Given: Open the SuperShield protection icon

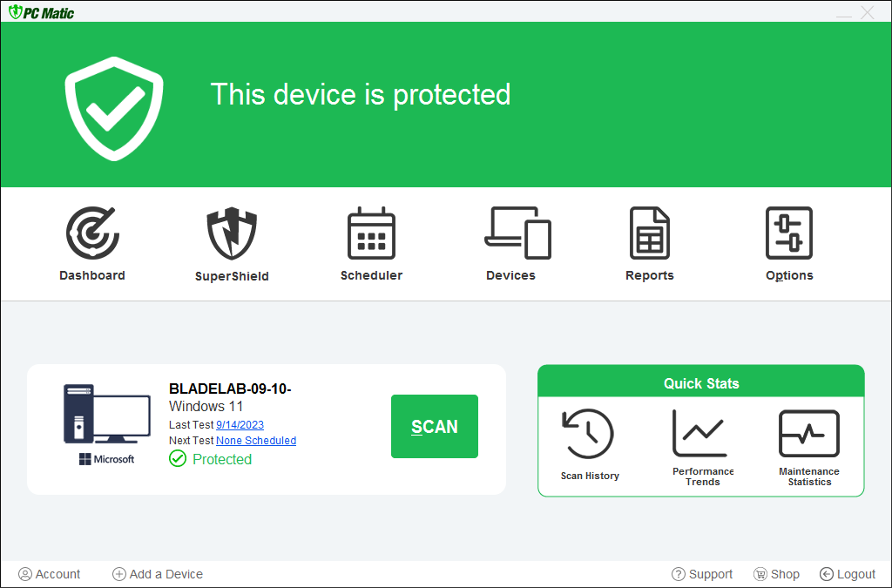Looking at the screenshot, I should point(232,233).
